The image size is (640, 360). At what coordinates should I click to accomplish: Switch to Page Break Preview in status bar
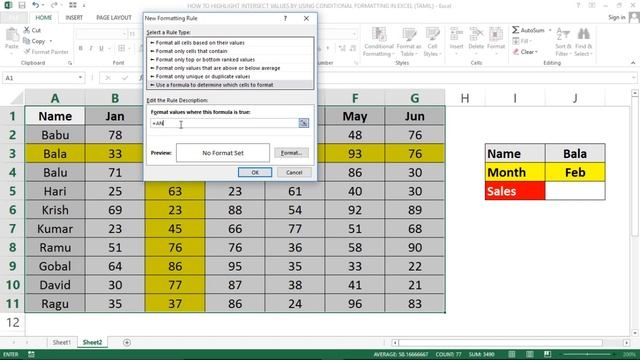point(547,354)
